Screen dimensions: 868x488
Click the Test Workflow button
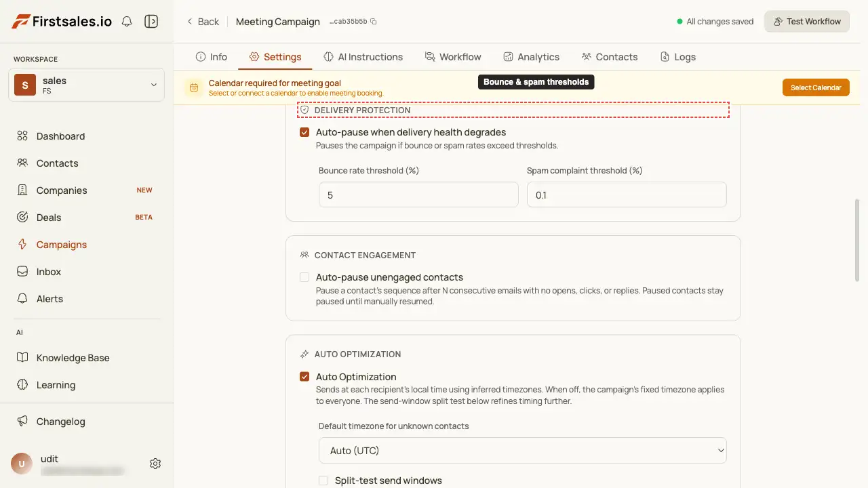pyautogui.click(x=807, y=22)
